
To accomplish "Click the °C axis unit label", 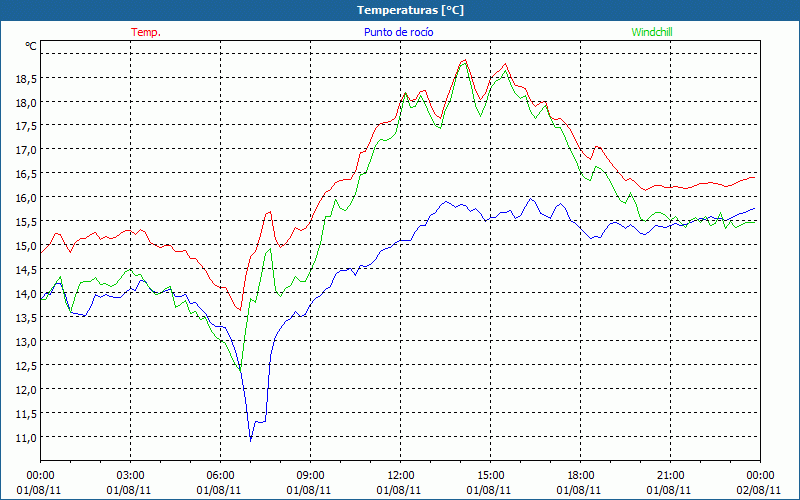I will tap(31, 46).
